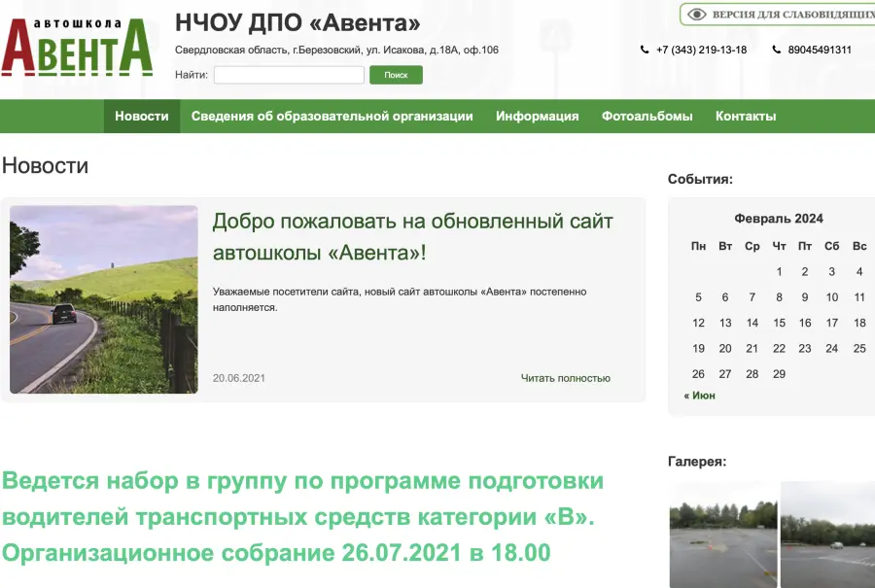Viewport: 875px width, 588px height.
Task: Call the number +7 (343) 219-13-18
Action: pyautogui.click(x=701, y=50)
